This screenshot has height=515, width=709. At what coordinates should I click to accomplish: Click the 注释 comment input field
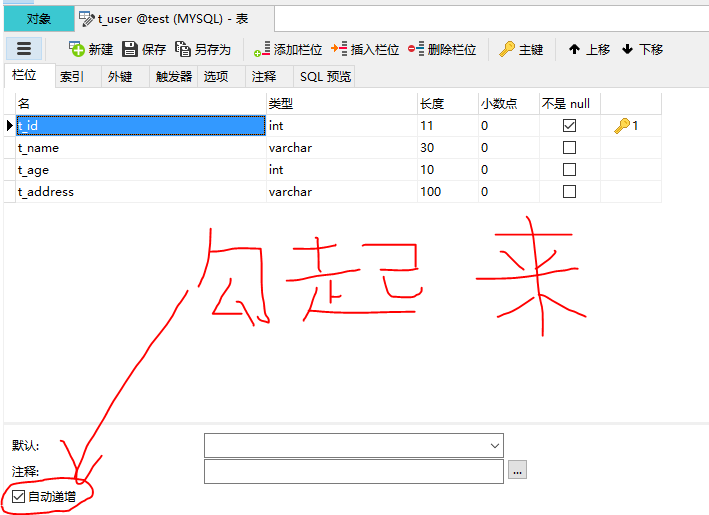click(x=354, y=472)
